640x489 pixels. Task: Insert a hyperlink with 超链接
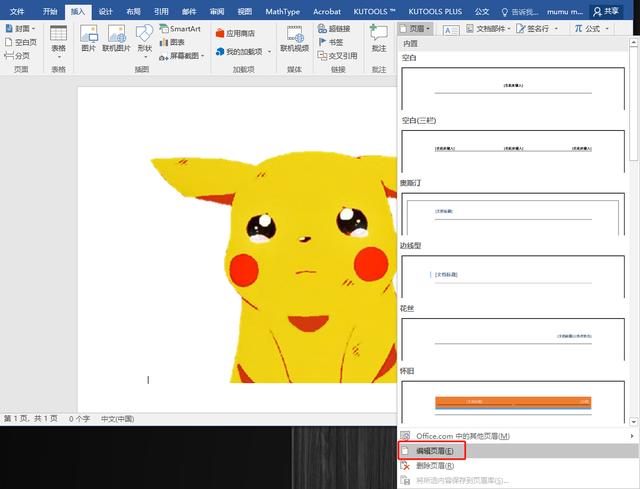pos(334,29)
